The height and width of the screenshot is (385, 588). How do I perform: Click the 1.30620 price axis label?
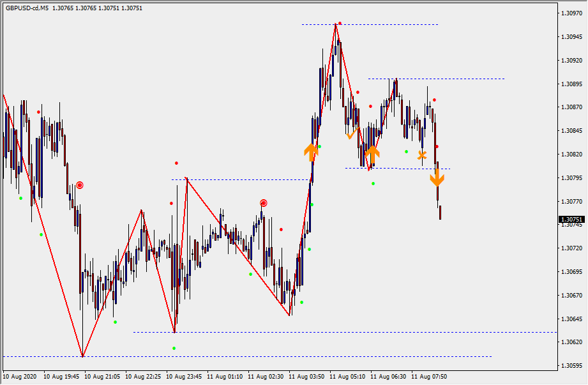(x=571, y=342)
